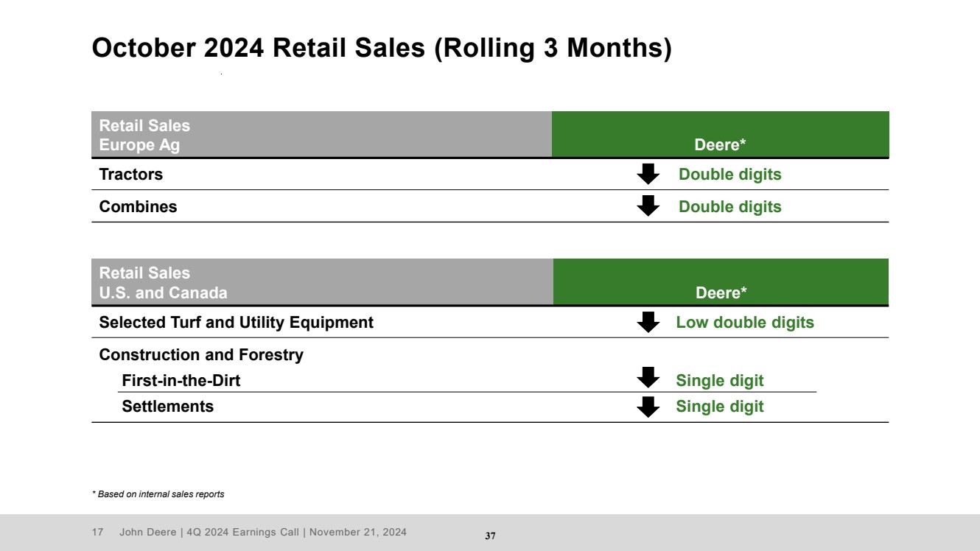Click "Double digits" in the Tractors row
The image size is (980, 551).
(729, 175)
